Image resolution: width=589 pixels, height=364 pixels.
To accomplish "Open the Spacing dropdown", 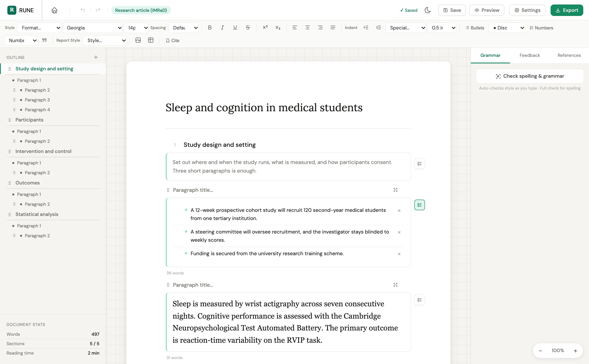I will tap(184, 28).
